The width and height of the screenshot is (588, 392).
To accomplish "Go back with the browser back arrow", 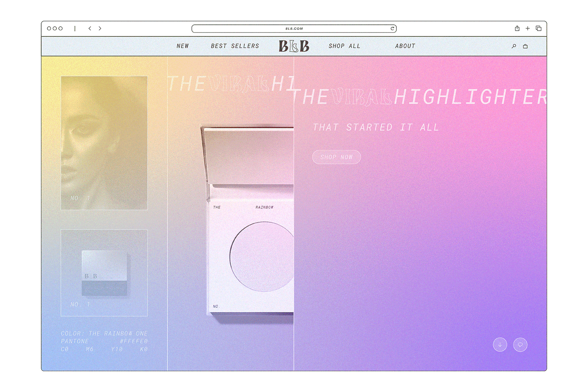I will [x=90, y=28].
